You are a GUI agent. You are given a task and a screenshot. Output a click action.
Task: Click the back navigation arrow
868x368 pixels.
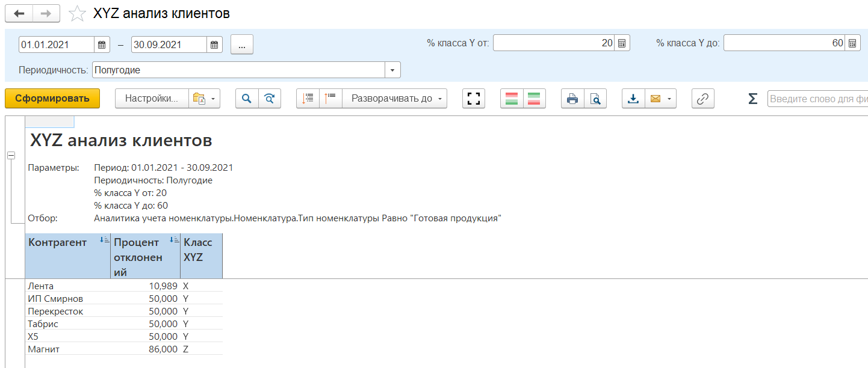point(19,13)
